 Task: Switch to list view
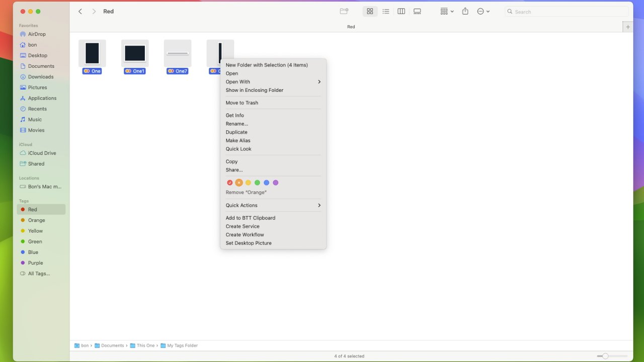[385, 12]
